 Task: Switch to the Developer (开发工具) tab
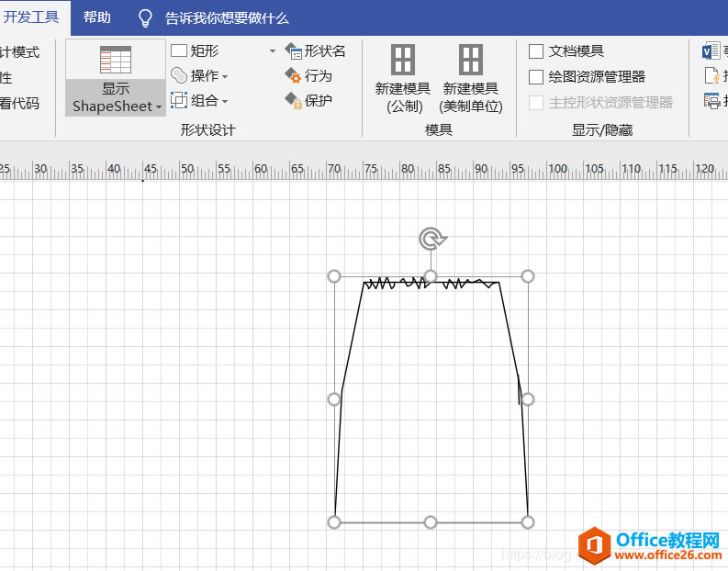31,17
